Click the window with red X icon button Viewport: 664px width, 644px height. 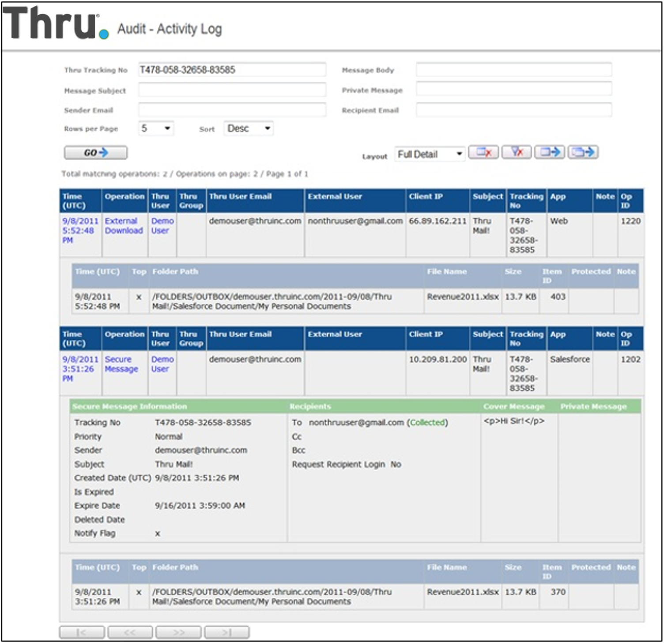tap(483, 152)
